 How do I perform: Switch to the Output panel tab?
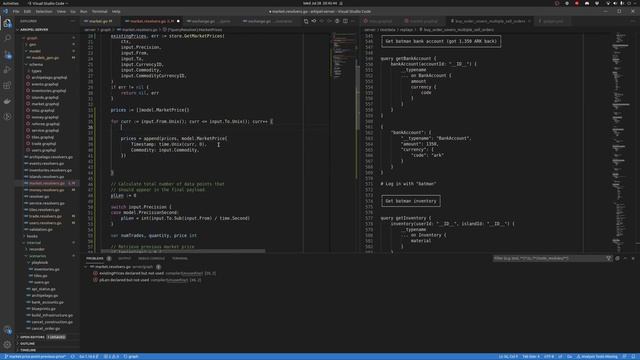(x=124, y=258)
